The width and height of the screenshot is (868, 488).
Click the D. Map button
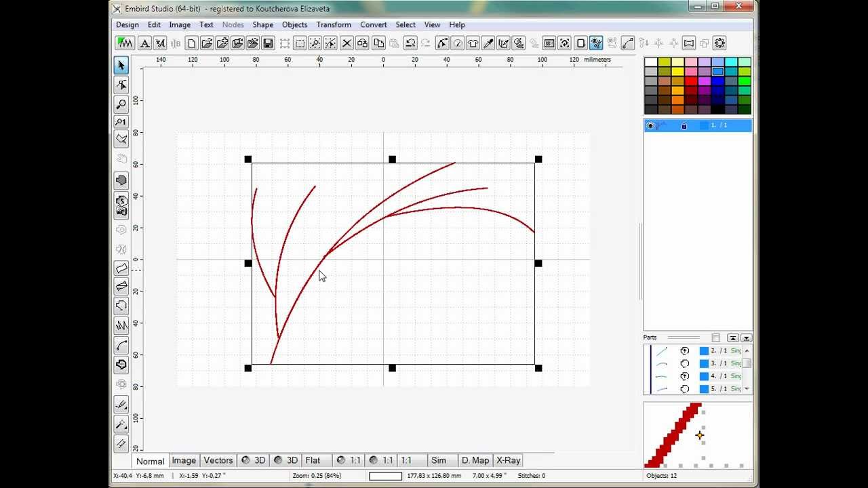click(475, 461)
